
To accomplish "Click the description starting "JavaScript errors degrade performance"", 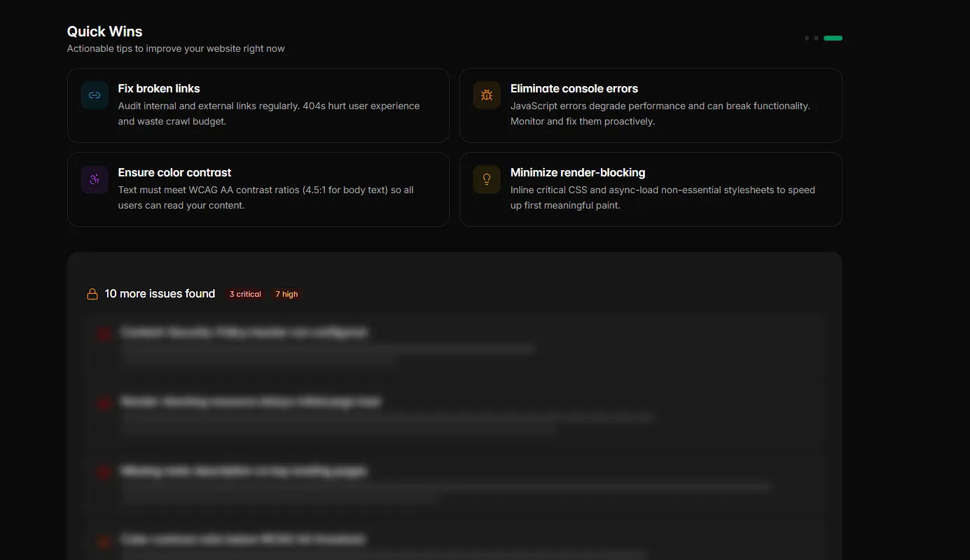I will pos(660,113).
